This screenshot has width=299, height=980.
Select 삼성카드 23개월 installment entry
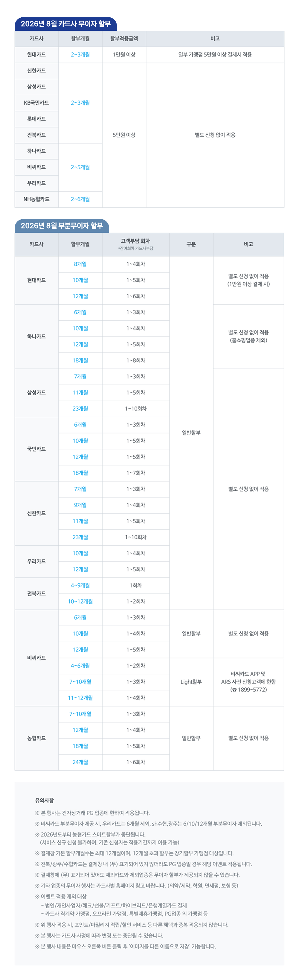click(x=80, y=409)
